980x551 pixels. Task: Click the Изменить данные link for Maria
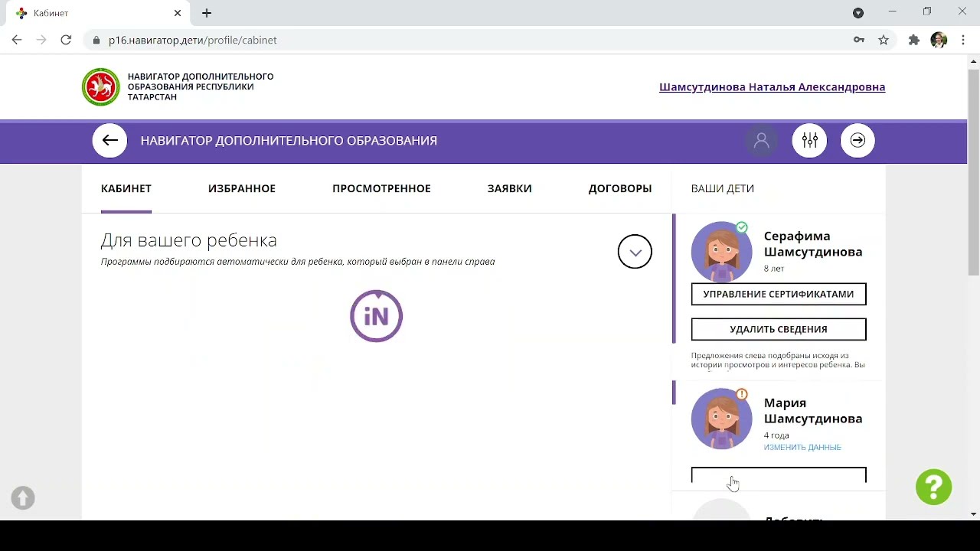(x=802, y=447)
